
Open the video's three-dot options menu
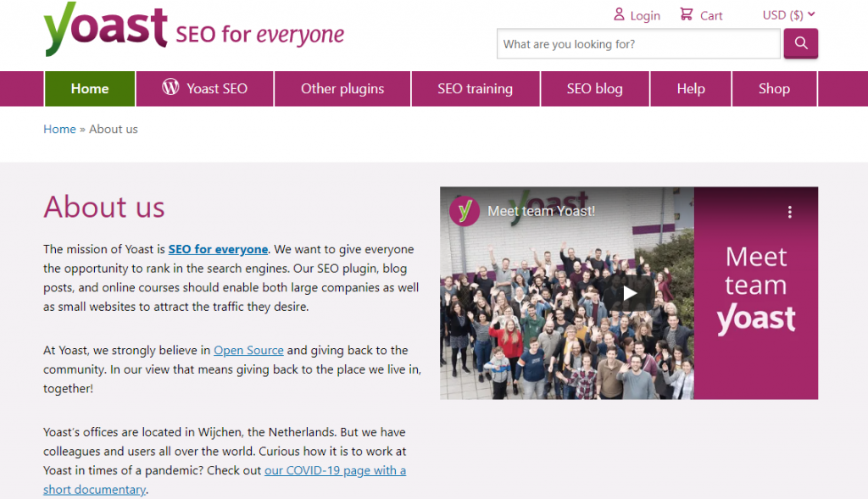[x=790, y=212]
